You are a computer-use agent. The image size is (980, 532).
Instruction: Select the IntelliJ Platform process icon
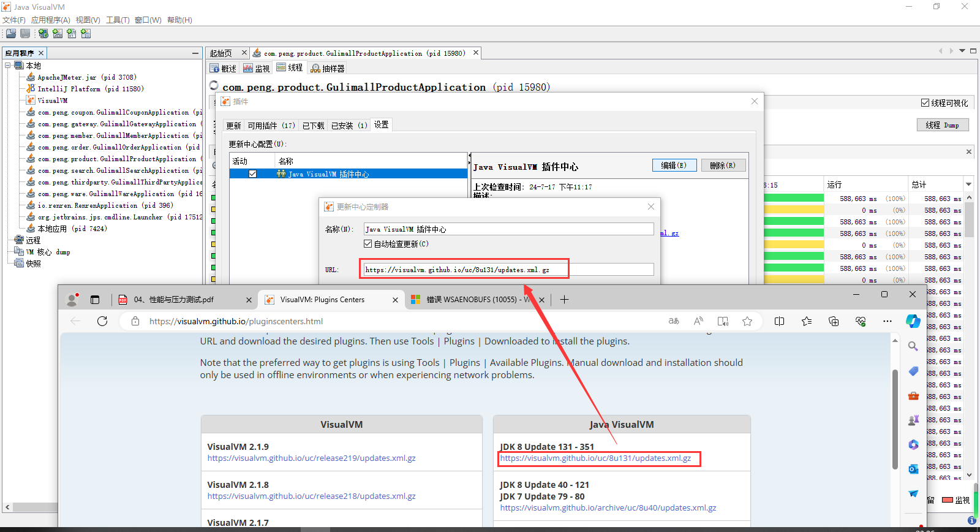click(31, 89)
